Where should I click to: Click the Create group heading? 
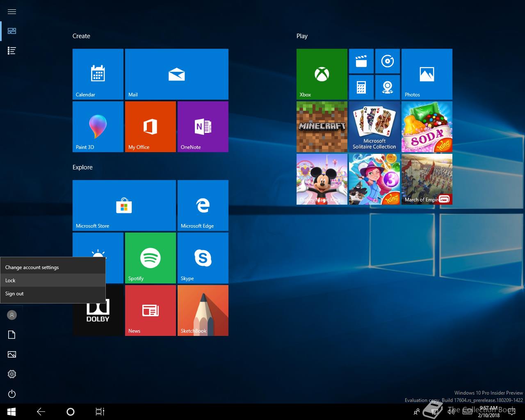(81, 36)
